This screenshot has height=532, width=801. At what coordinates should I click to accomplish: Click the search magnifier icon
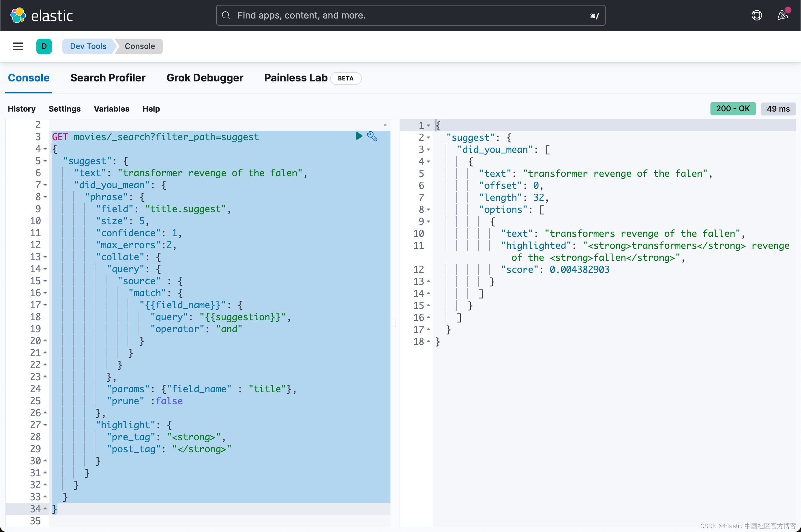tap(226, 15)
